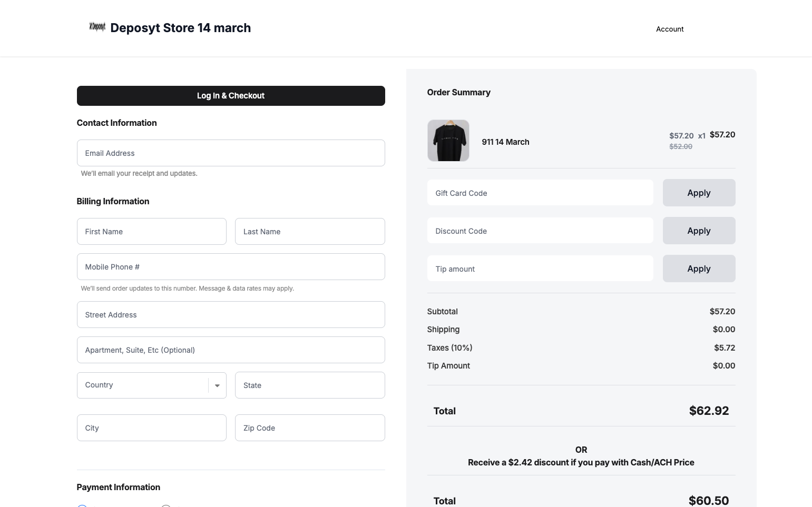812x507 pixels.
Task: Click the 911 14 March product thumbnail
Action: pyautogui.click(x=448, y=141)
